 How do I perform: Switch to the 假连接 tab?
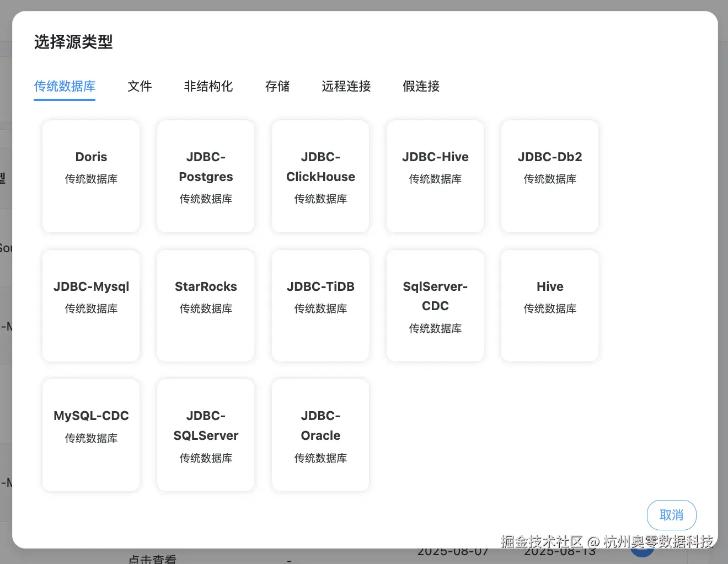coord(421,86)
